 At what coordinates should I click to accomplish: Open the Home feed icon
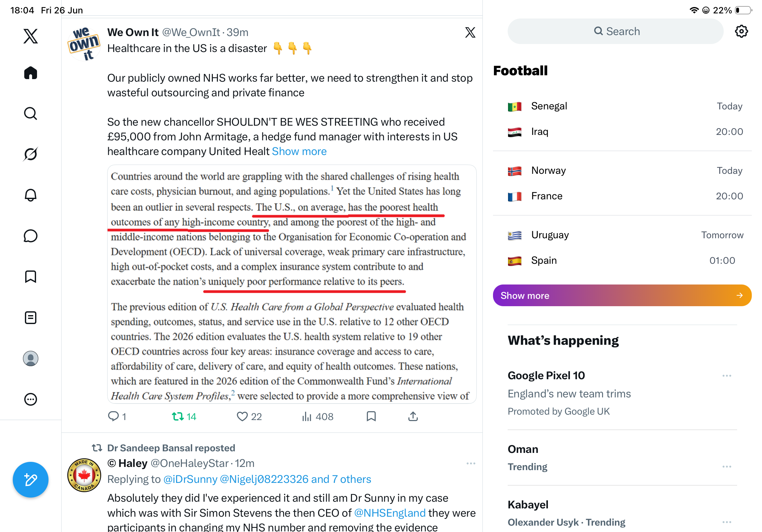pos(31,73)
